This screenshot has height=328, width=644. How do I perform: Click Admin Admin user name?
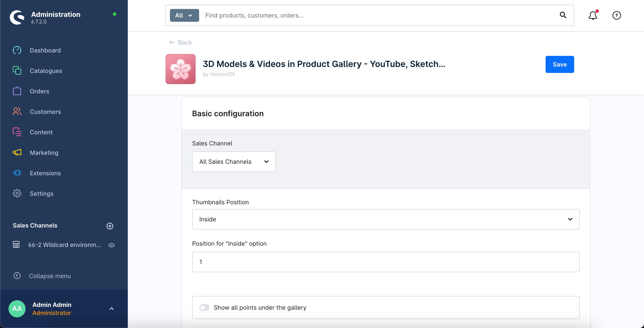[x=52, y=305]
